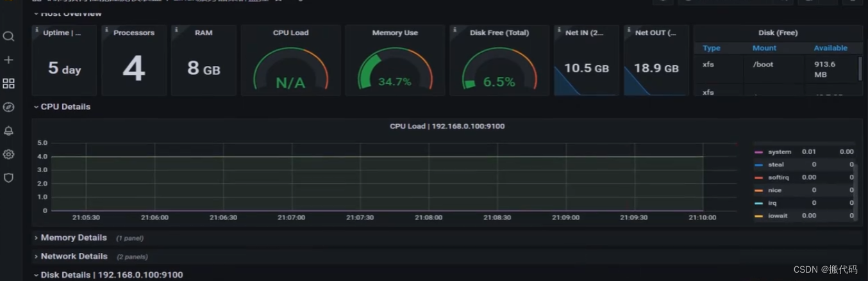Toggle the softirq series in legend
This screenshot has width=868, height=281.
click(778, 177)
